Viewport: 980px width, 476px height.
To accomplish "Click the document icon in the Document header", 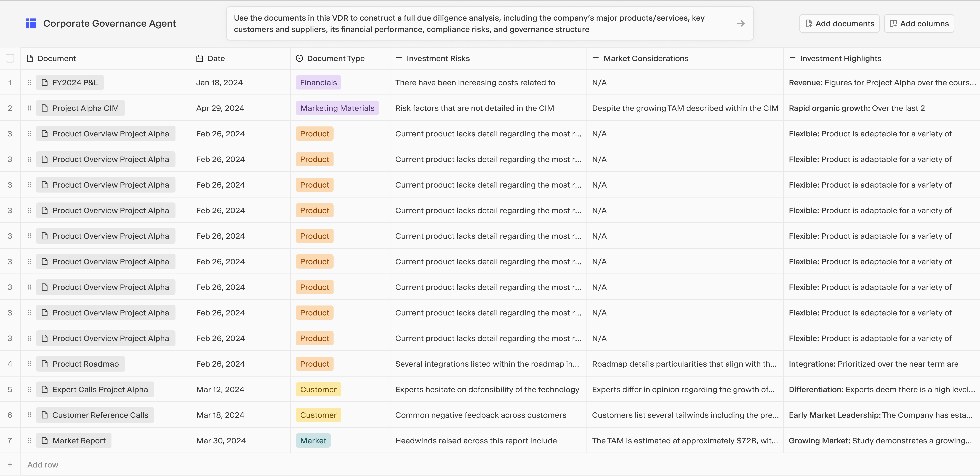I will [30, 58].
